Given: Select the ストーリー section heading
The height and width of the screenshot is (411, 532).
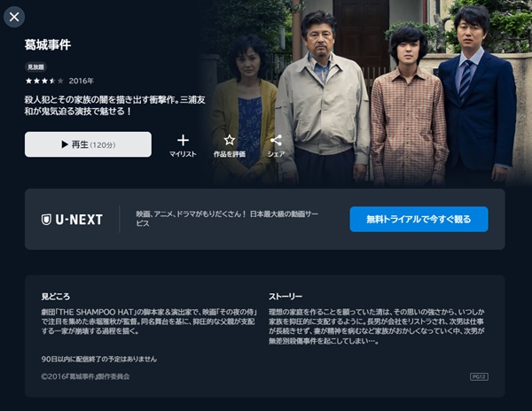Looking at the screenshot, I should pos(286,297).
